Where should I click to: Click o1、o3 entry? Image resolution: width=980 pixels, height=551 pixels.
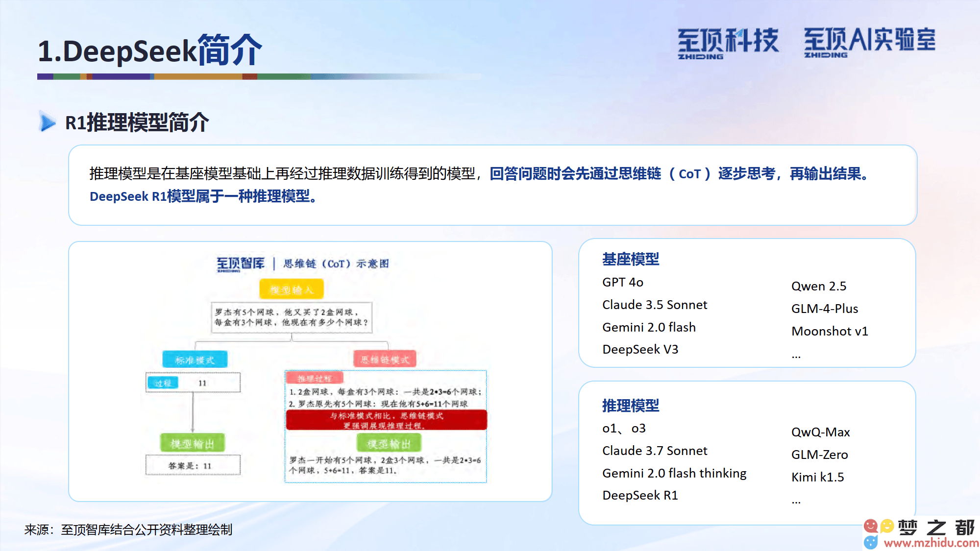[624, 429]
